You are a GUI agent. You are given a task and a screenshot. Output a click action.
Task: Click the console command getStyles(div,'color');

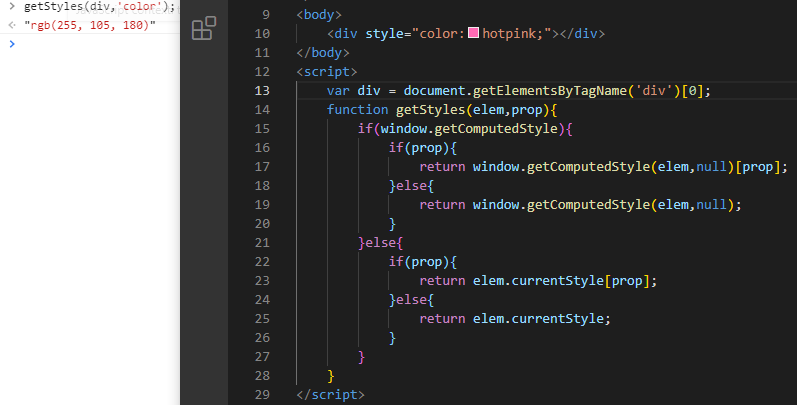[x=99, y=7]
